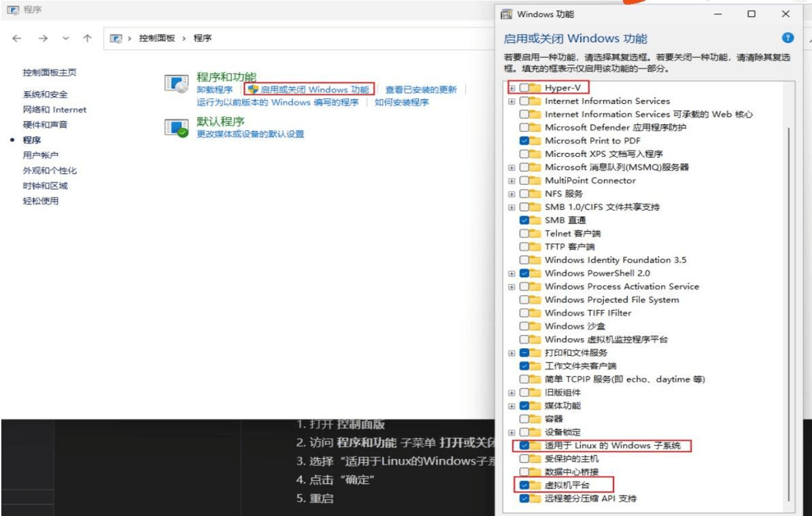Click the 设备锁定 folder icon
This screenshot has height=516, width=812.
[535, 432]
